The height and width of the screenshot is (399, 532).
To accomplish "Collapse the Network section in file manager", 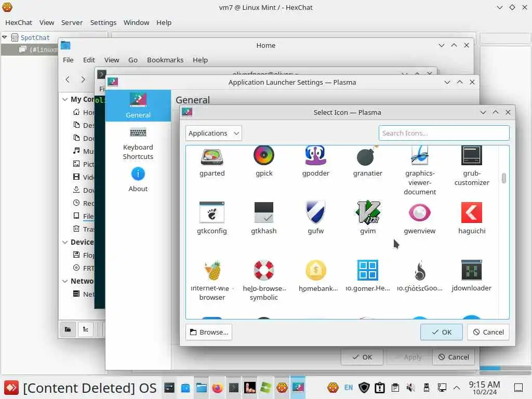I will (x=65, y=281).
